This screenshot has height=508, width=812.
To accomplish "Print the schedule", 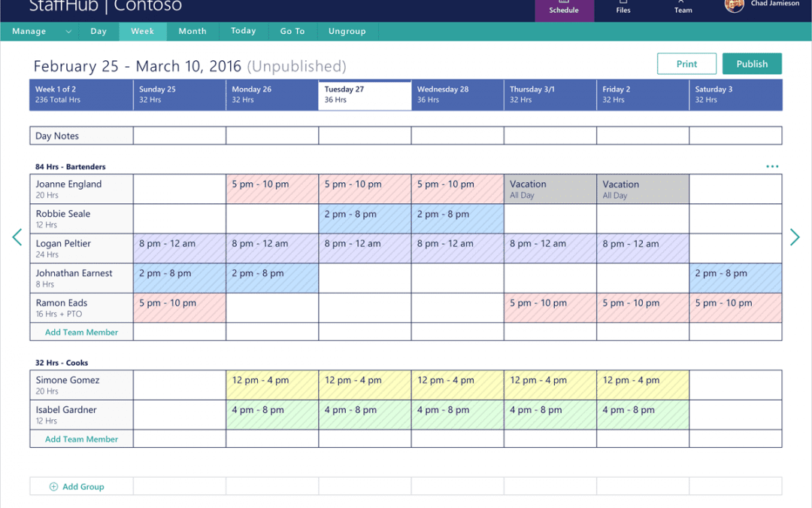I will (686, 63).
